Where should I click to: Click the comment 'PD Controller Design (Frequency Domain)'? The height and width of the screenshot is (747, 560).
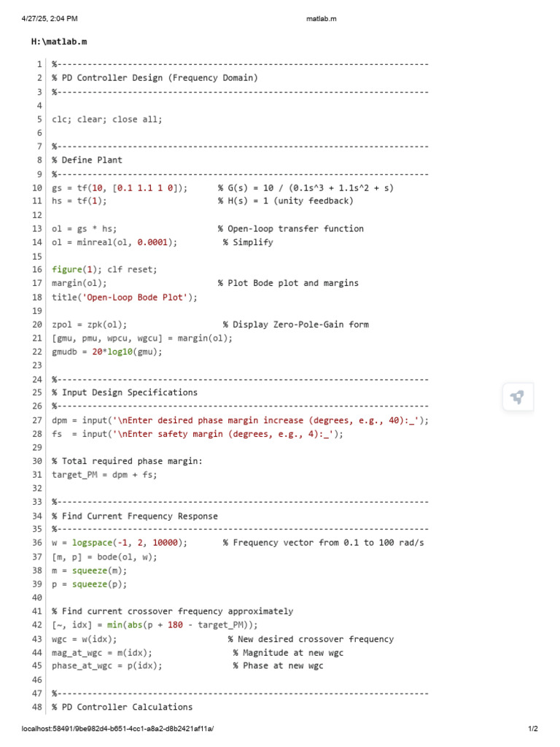pyautogui.click(x=155, y=77)
